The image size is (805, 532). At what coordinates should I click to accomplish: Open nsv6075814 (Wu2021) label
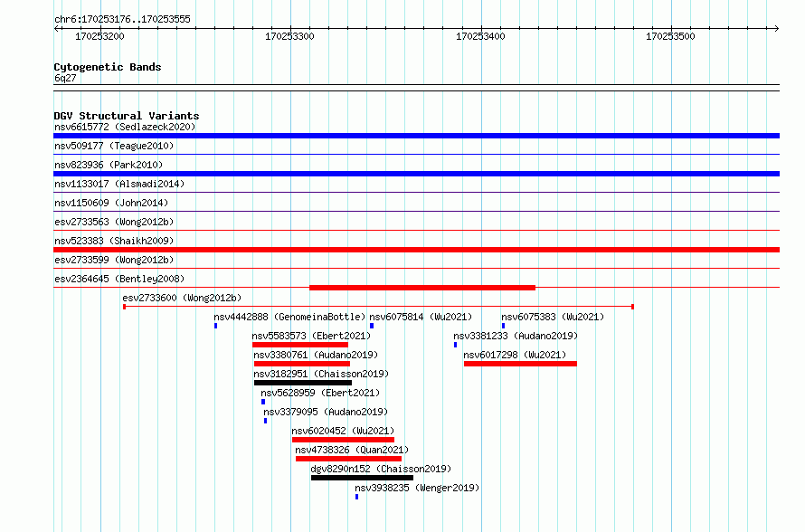click(421, 317)
